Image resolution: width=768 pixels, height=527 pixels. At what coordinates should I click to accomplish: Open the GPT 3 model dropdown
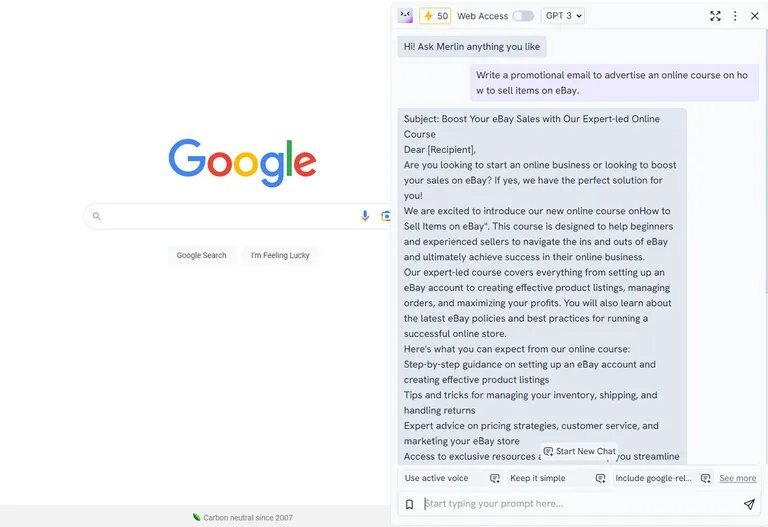[x=563, y=16]
